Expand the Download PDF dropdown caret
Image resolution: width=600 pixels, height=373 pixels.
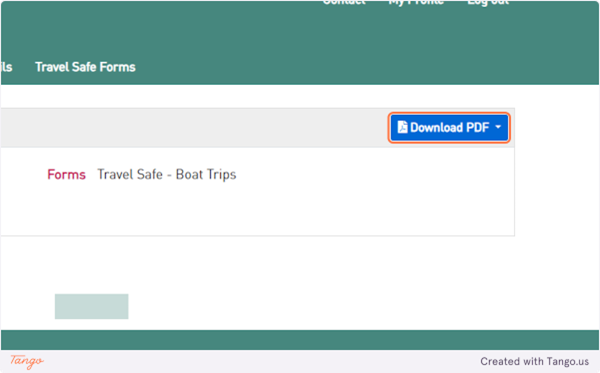[x=498, y=127]
